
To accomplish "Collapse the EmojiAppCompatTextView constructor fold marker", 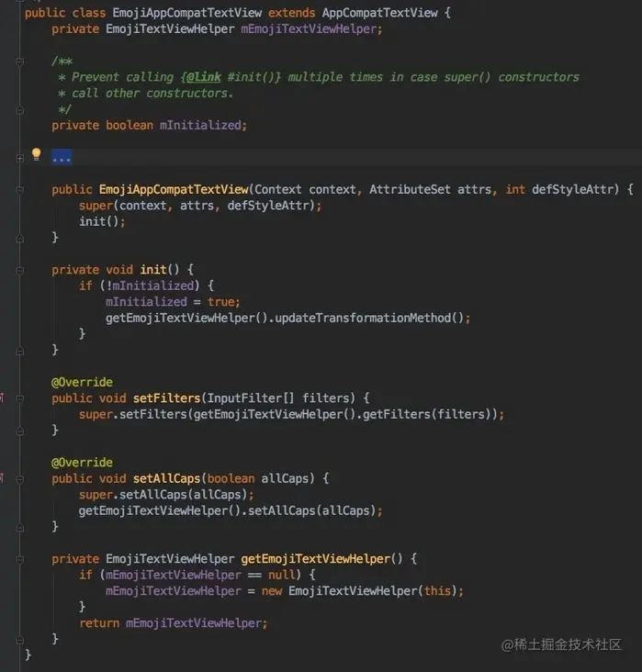I will 19,190.
